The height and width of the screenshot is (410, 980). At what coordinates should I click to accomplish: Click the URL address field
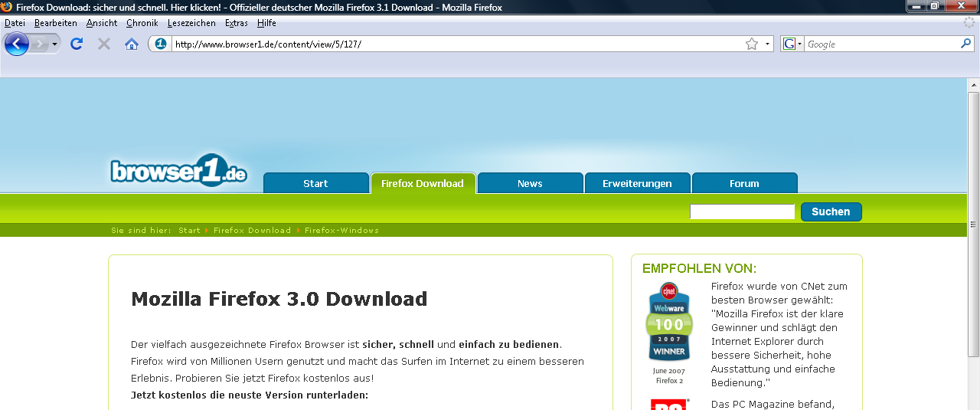point(458,44)
